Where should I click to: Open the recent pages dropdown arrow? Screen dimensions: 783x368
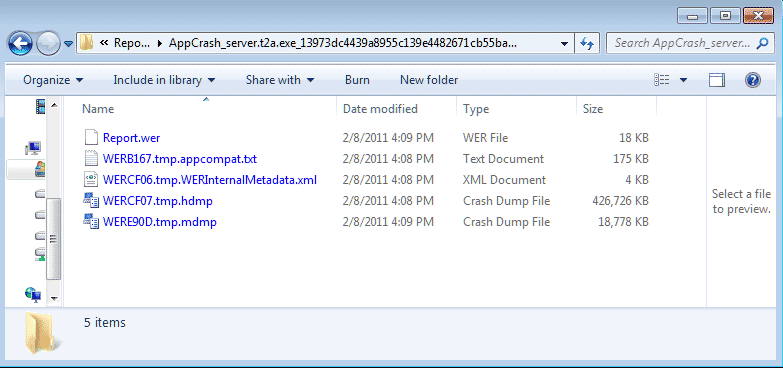click(68, 44)
